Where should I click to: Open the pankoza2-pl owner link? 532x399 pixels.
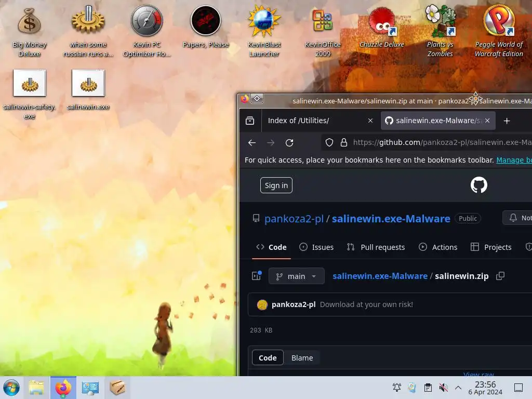pos(294,219)
